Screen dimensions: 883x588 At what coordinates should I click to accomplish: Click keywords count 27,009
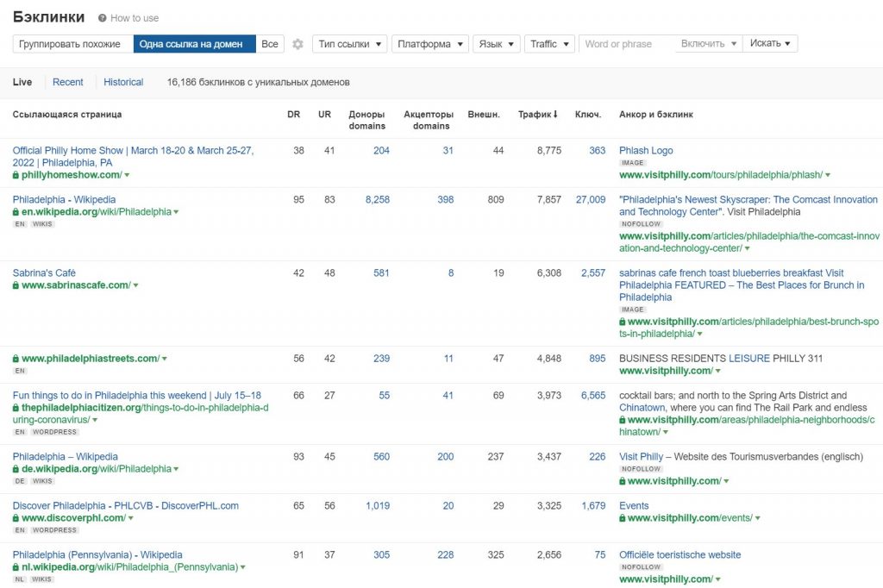pos(590,199)
